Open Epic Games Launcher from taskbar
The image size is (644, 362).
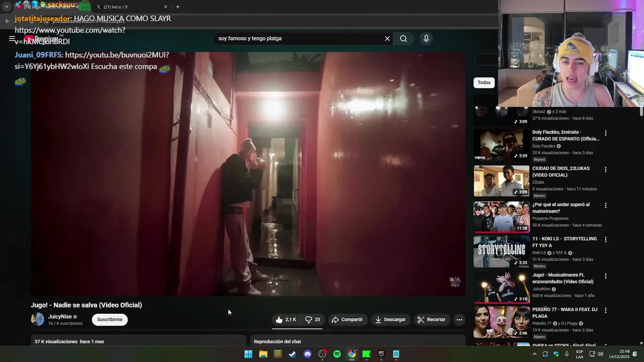pos(381,354)
